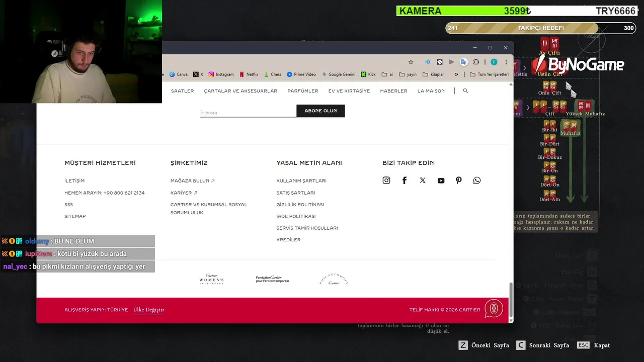Click the Cartier Philanthropy logo
644x362 pixels.
click(x=334, y=280)
